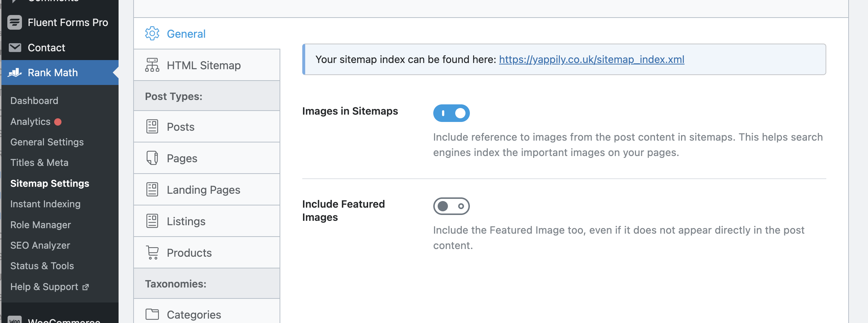Click the Listings document icon
This screenshot has width=868, height=323.
click(x=152, y=221)
